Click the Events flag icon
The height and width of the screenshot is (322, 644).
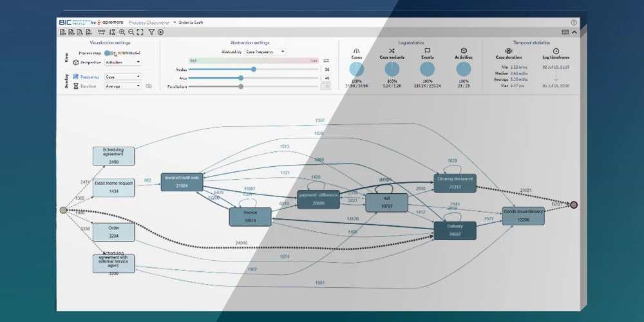pyautogui.click(x=427, y=50)
